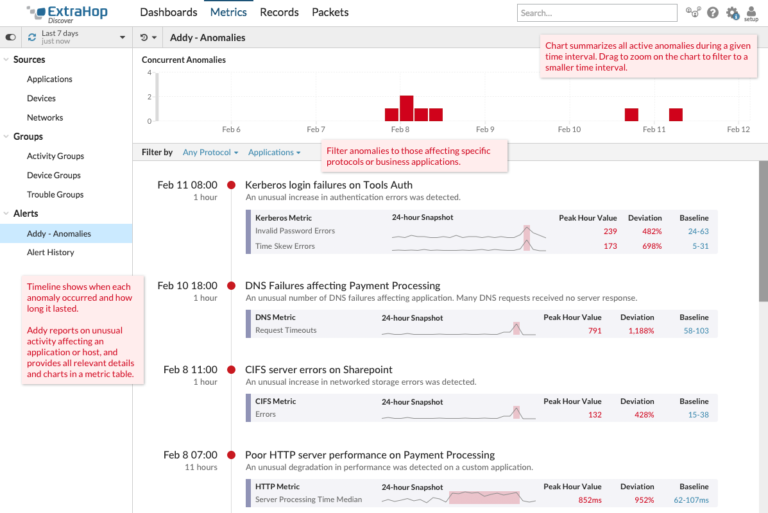Image resolution: width=768 pixels, height=513 pixels.
Task: Open Poor HTTP server performance on Payment Processing
Action: (x=370, y=455)
